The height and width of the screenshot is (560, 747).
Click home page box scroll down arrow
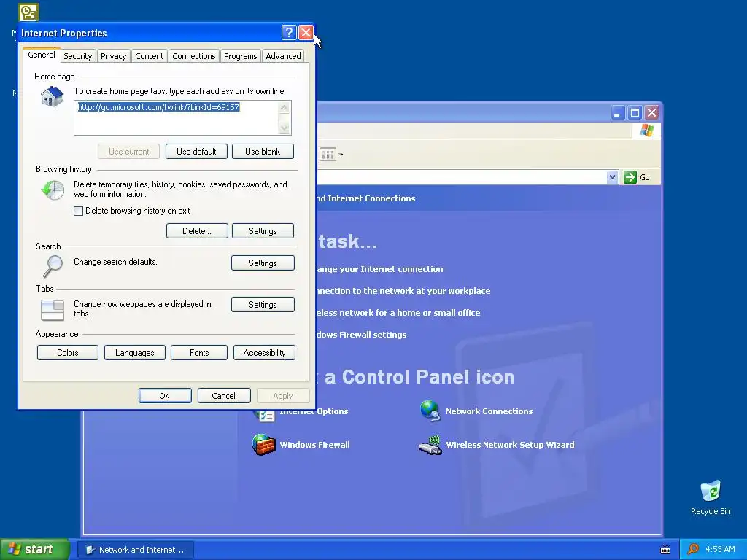coord(285,128)
